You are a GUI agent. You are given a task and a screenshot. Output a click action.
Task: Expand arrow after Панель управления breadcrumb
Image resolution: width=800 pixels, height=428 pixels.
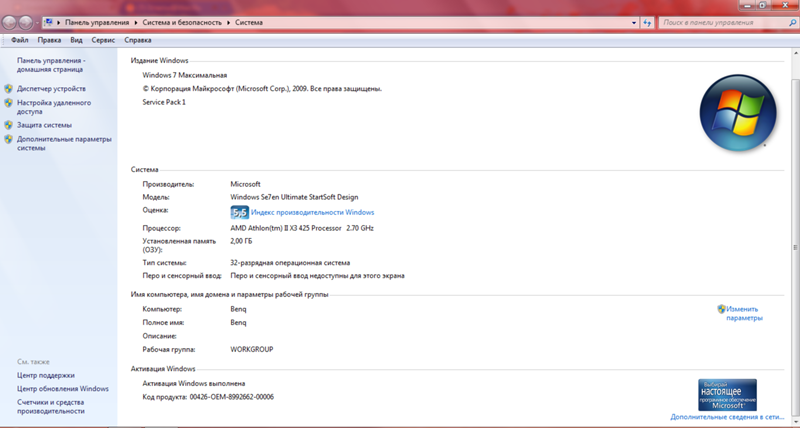[x=136, y=22]
